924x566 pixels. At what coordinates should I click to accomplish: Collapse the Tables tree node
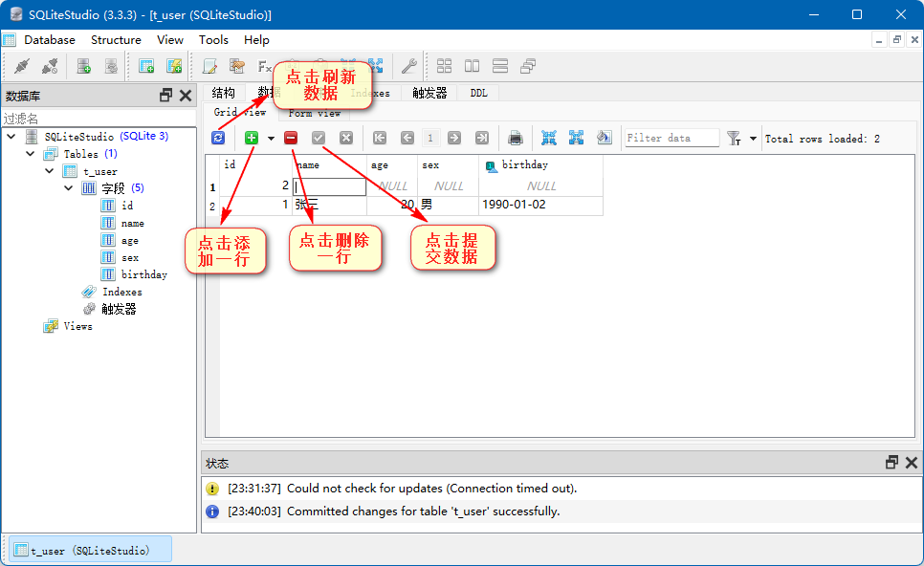pos(30,154)
